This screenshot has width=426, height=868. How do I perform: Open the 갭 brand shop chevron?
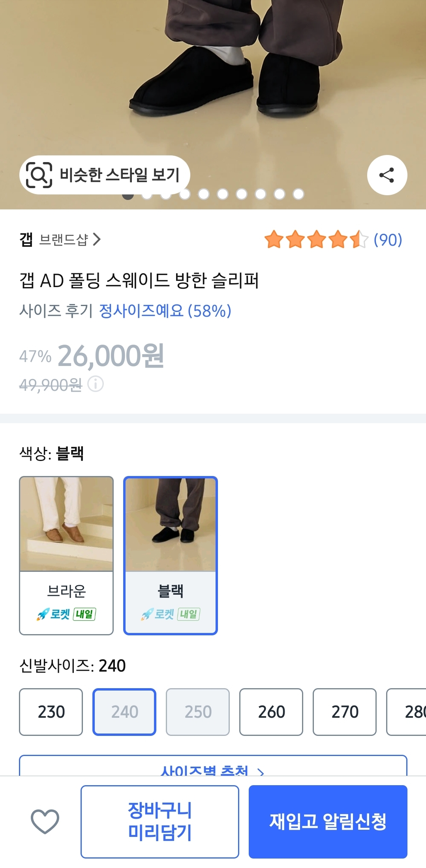[x=96, y=239]
